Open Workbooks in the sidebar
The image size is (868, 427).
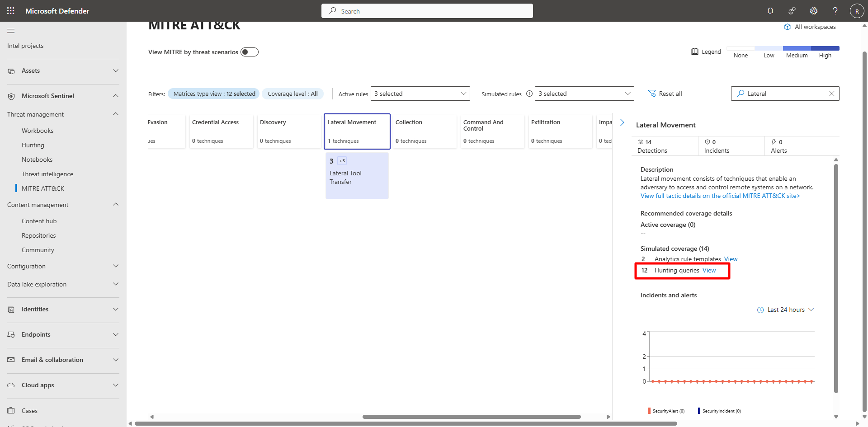click(38, 131)
